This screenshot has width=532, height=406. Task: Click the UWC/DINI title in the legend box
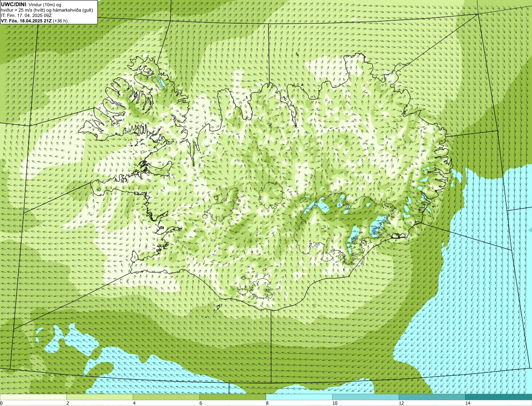pyautogui.click(x=13, y=4)
